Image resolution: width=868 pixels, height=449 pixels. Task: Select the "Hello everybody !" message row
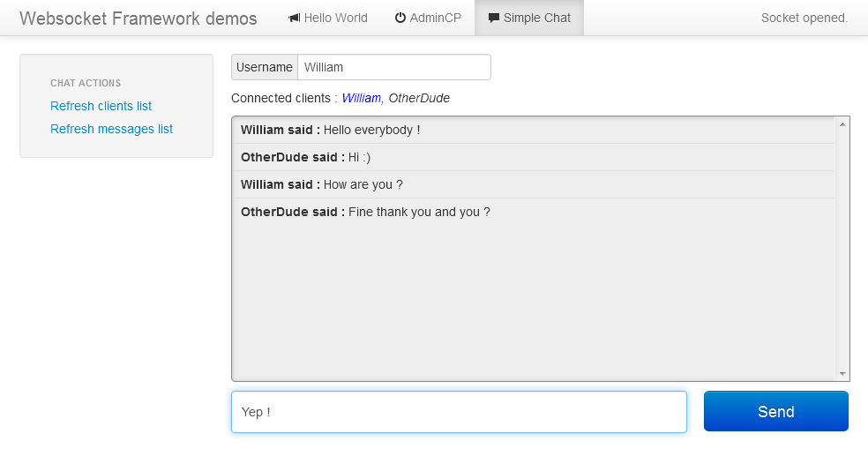(534, 130)
